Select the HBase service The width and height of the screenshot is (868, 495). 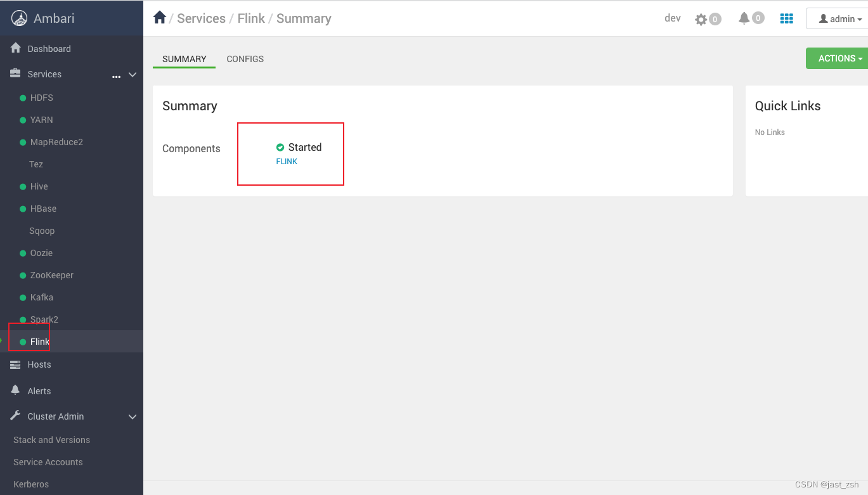pos(43,209)
